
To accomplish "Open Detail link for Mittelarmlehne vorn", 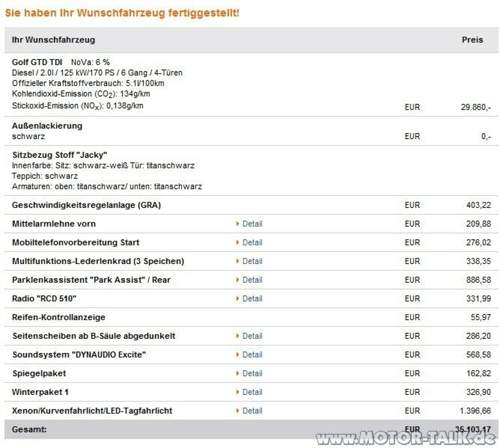I will [252, 224].
